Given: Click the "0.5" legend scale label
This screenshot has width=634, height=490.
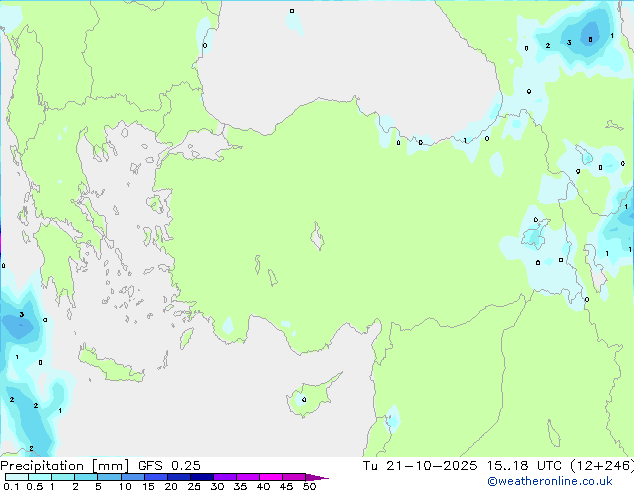Looking at the screenshot, I should click(35, 486).
